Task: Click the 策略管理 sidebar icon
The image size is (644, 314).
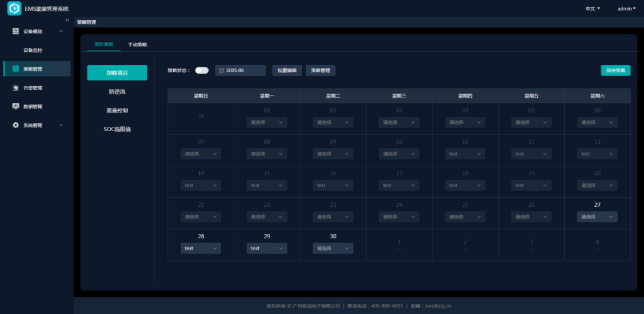Action: click(x=16, y=69)
